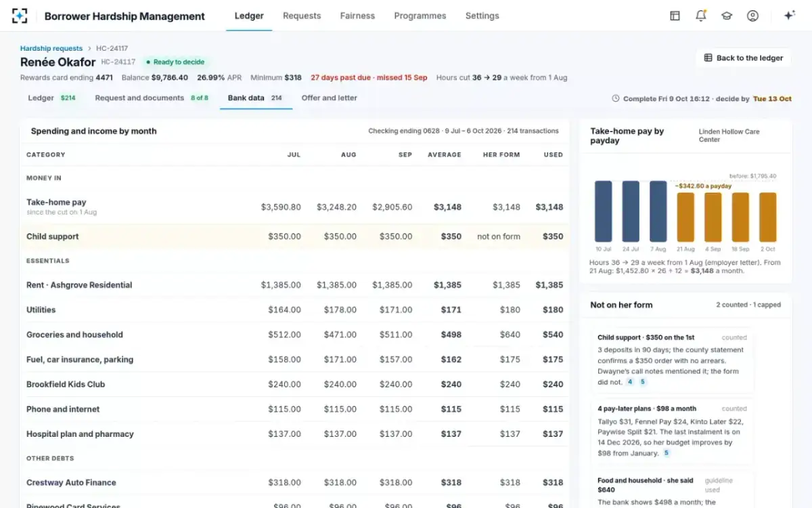Select the Take-home pay row label
The width and height of the screenshot is (812, 508).
(x=56, y=203)
